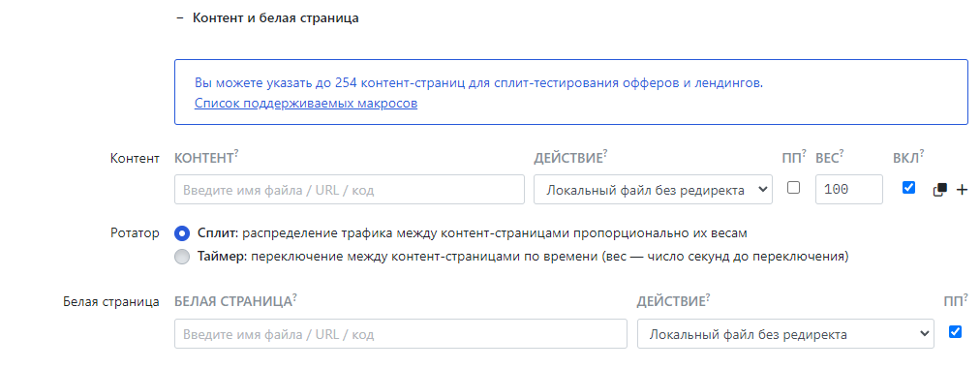Select the Таймер rotator option
The width and height of the screenshot is (980, 369).
pyautogui.click(x=182, y=257)
